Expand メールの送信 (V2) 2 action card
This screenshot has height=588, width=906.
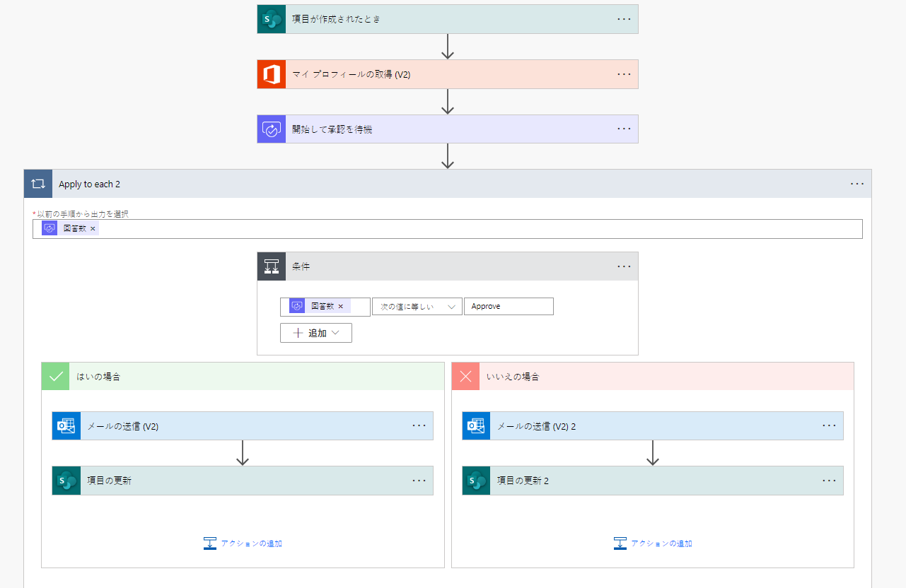click(653, 426)
